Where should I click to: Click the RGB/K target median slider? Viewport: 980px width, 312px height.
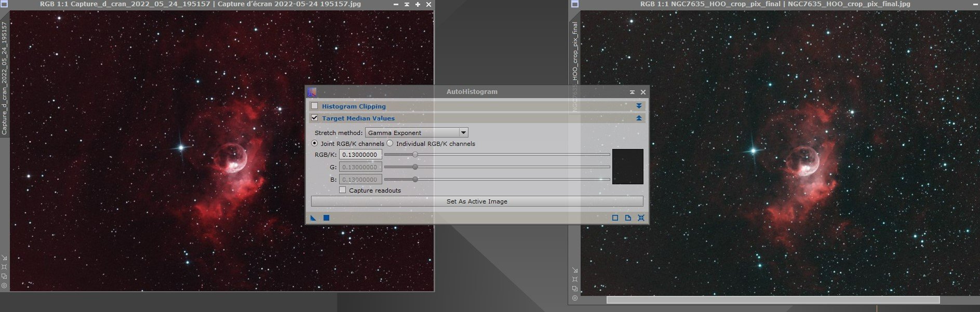(497, 154)
